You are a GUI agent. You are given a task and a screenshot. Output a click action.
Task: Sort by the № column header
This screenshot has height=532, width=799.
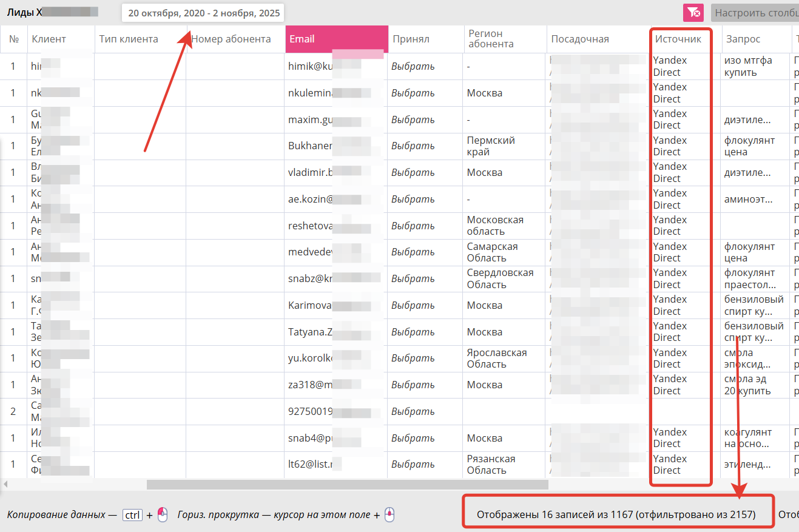(14, 39)
